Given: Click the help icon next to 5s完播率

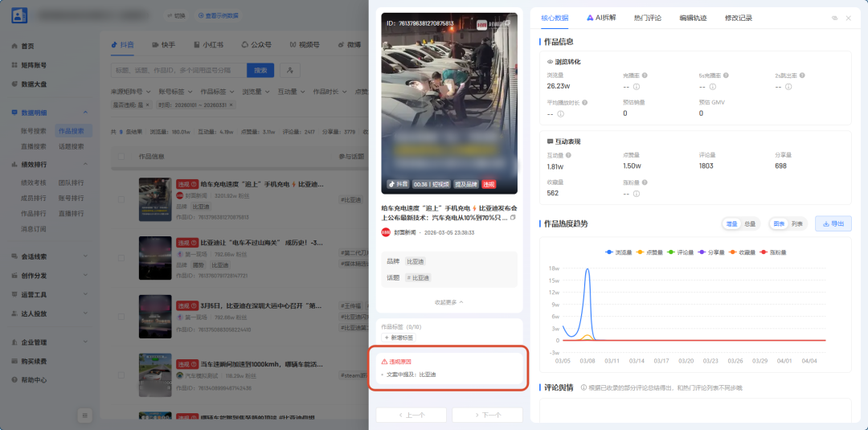Looking at the screenshot, I should point(726,76).
